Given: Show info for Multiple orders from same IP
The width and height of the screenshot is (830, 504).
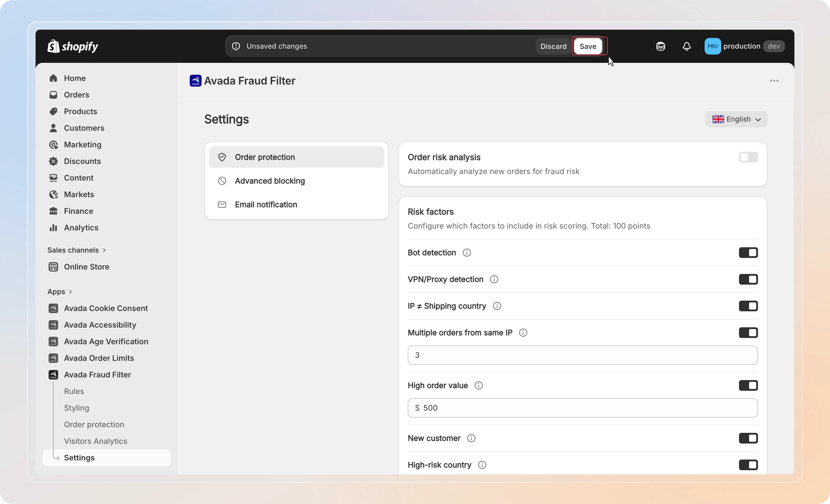Looking at the screenshot, I should coord(523,333).
